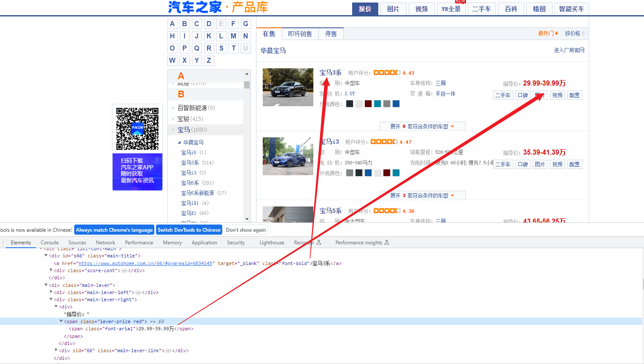Click brand list scrollbar up arrow

247,74
